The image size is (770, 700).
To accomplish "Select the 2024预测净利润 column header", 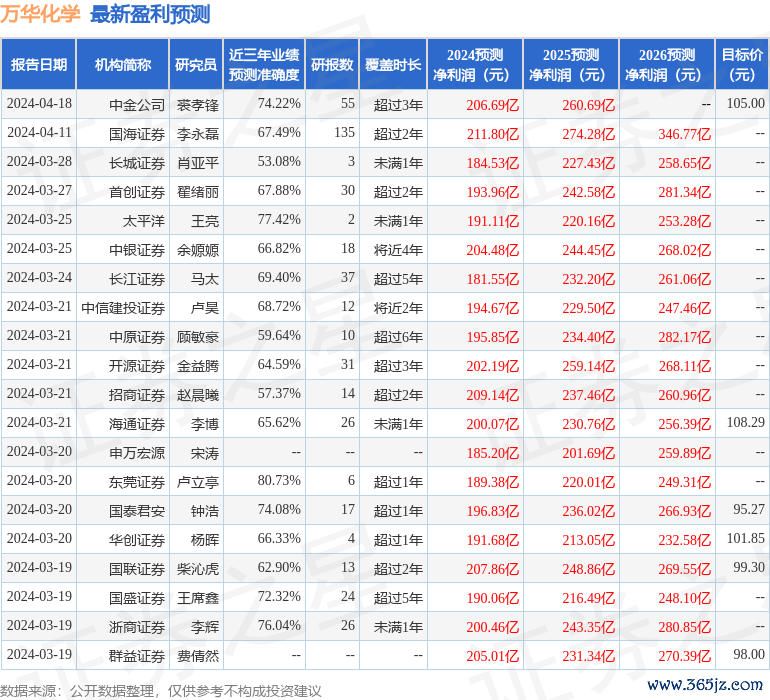I will (475, 65).
